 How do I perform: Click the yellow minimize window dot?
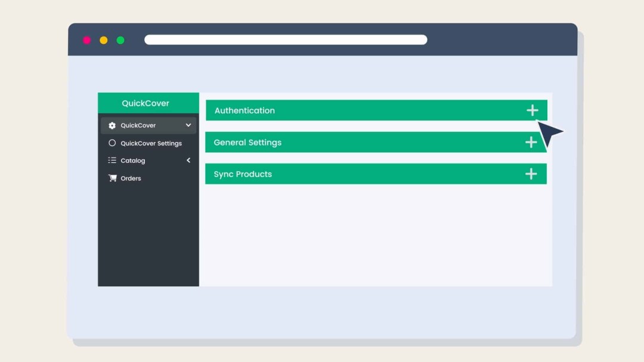(104, 41)
